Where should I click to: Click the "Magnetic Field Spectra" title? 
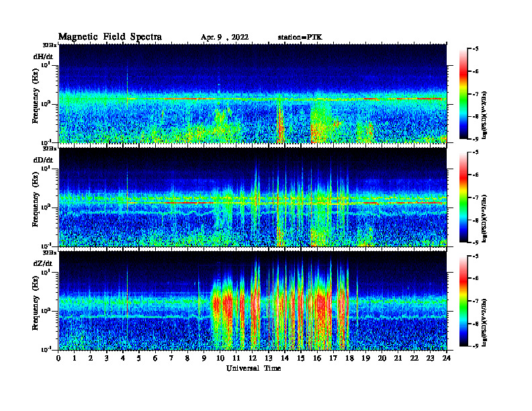[x=110, y=37]
